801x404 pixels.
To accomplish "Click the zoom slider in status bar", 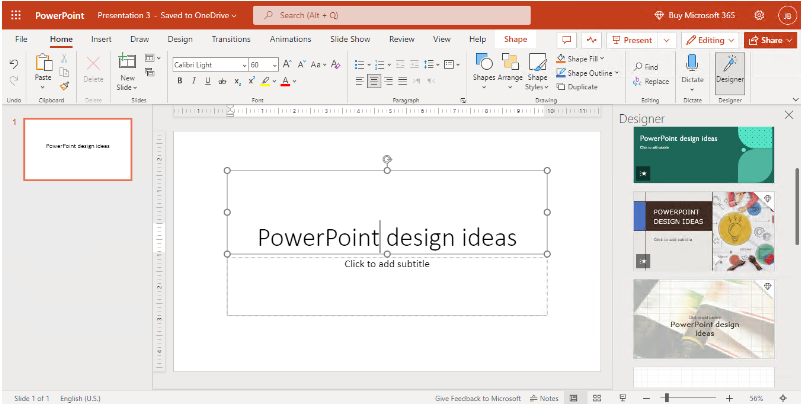I will [666, 397].
